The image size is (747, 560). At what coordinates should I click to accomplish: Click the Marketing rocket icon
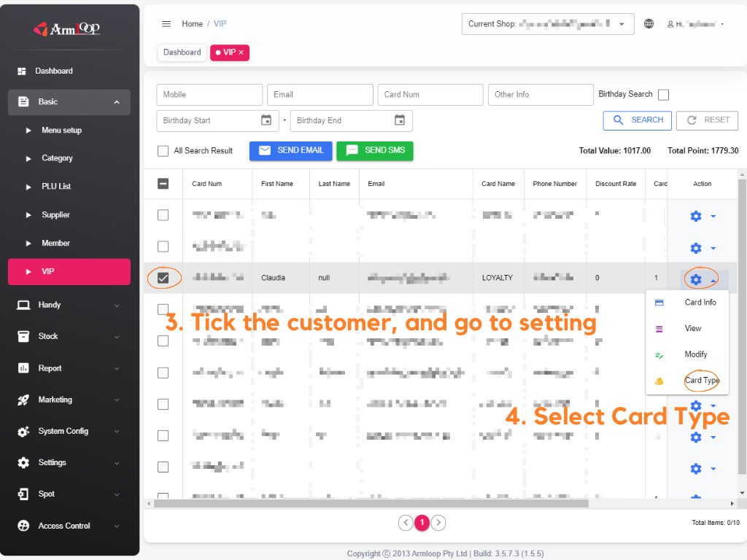[x=23, y=400]
